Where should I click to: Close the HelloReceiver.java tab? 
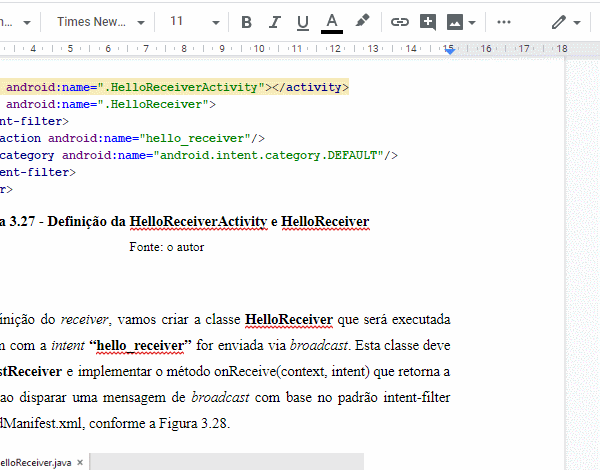(x=80, y=462)
